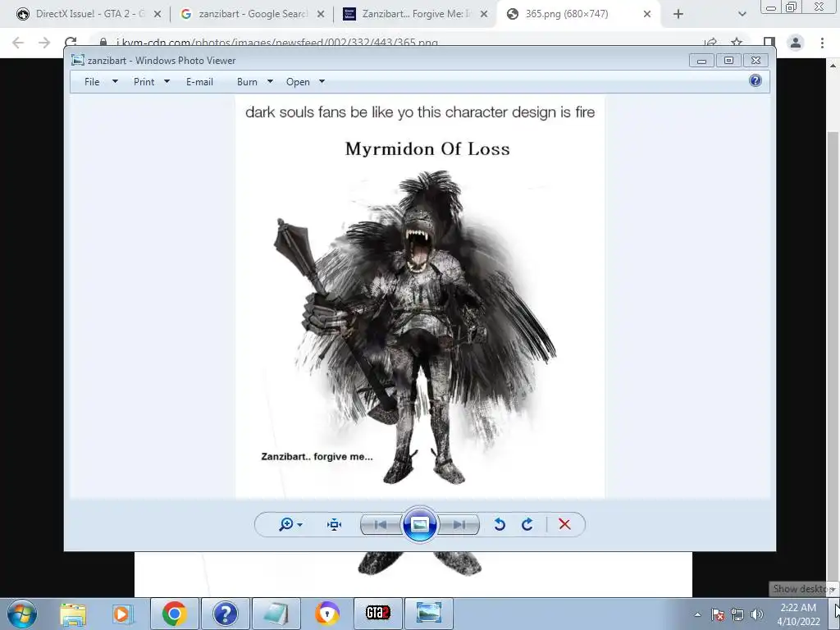The width and height of the screenshot is (840, 630).
Task: Open the Windows Start orb
Action: 22,614
